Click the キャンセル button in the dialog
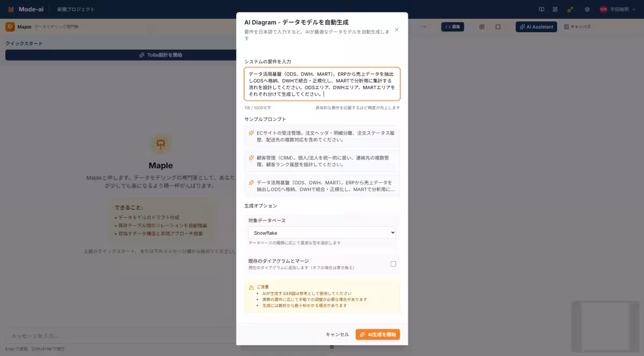The width and height of the screenshot is (644, 356). 338,334
